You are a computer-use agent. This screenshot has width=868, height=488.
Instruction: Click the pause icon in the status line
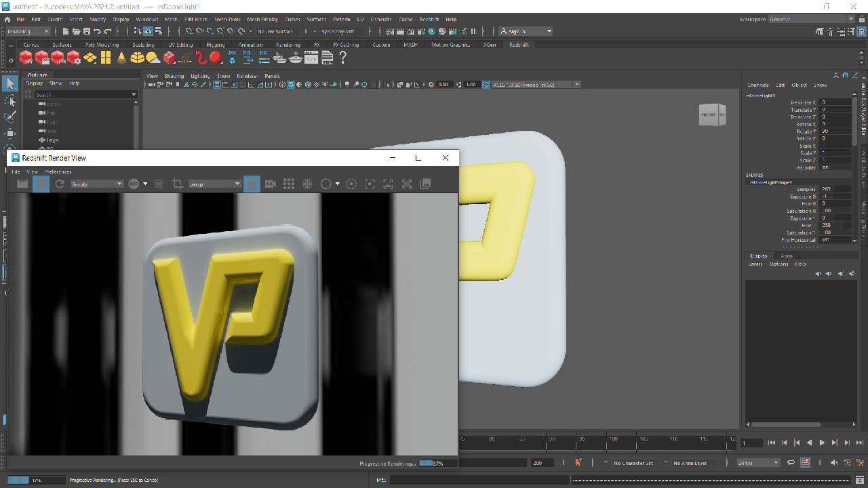473,31
